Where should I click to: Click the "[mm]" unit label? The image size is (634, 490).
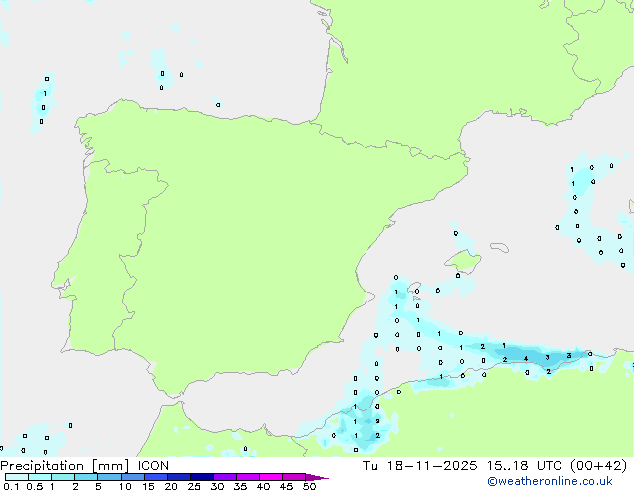[x=110, y=466]
